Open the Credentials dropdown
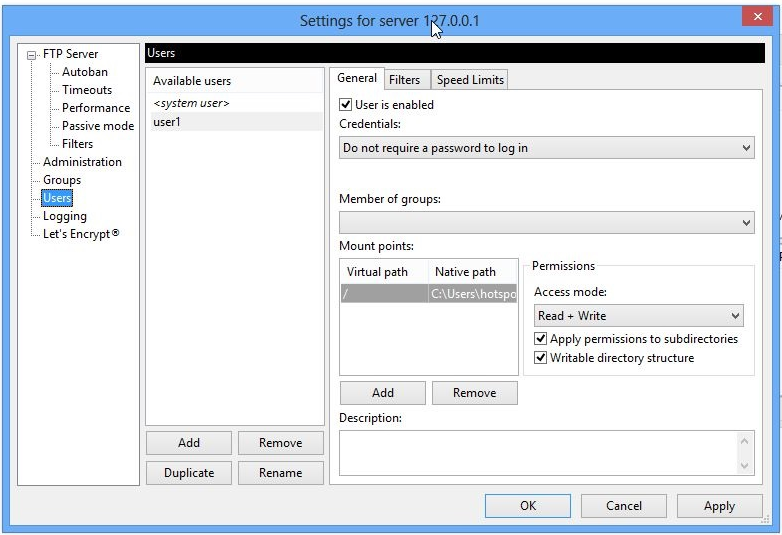This screenshot has height=535, width=782. (546, 148)
